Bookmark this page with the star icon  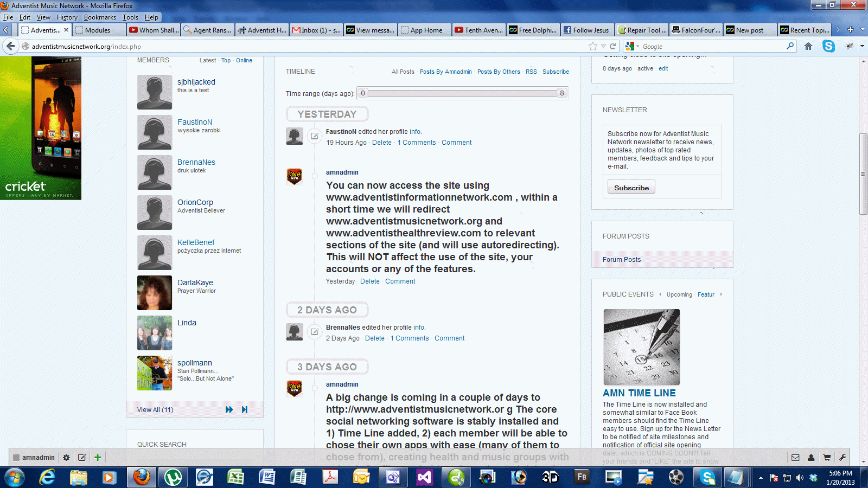592,47
